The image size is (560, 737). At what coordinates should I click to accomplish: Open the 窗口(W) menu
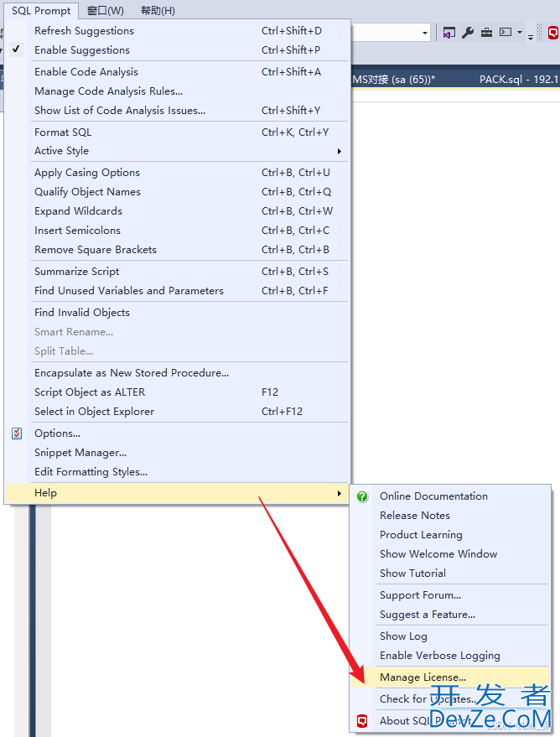point(106,10)
